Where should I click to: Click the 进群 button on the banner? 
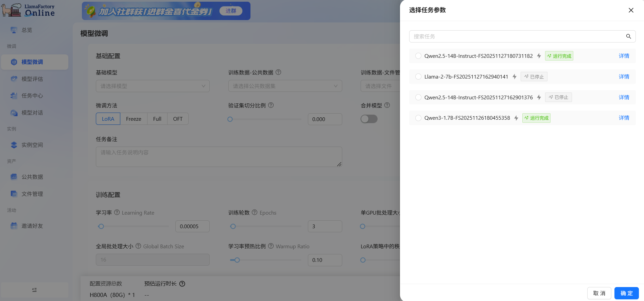231,11
